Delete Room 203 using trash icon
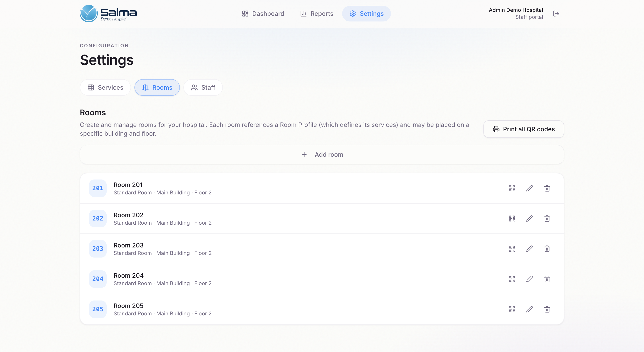 pyautogui.click(x=547, y=249)
